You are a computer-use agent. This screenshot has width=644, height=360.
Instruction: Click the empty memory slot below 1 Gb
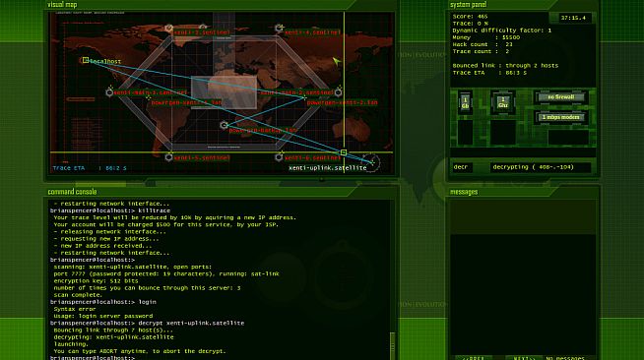466,133
